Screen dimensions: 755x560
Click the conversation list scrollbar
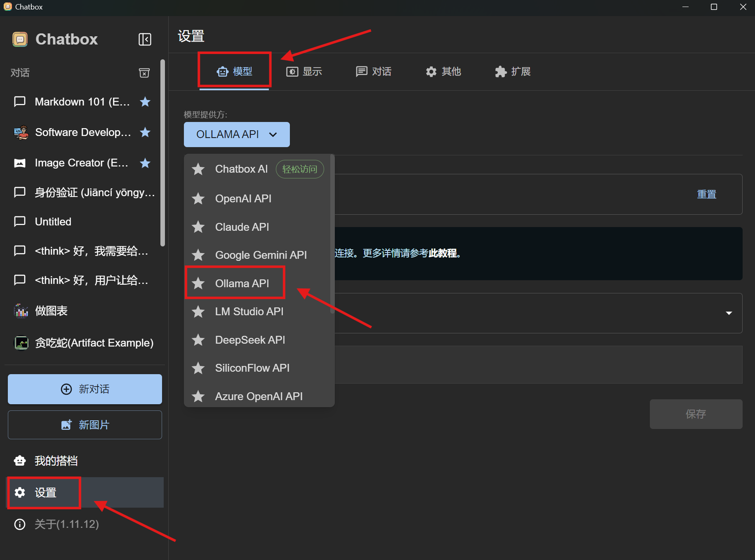point(163,152)
